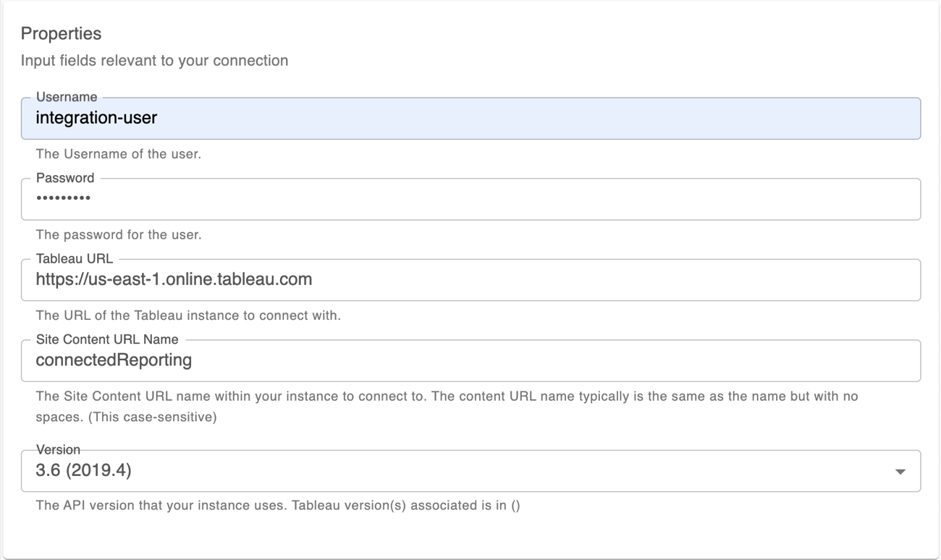Click 'Input fields relevant to your connection' text
Screen dimensions: 941x560
154,61
